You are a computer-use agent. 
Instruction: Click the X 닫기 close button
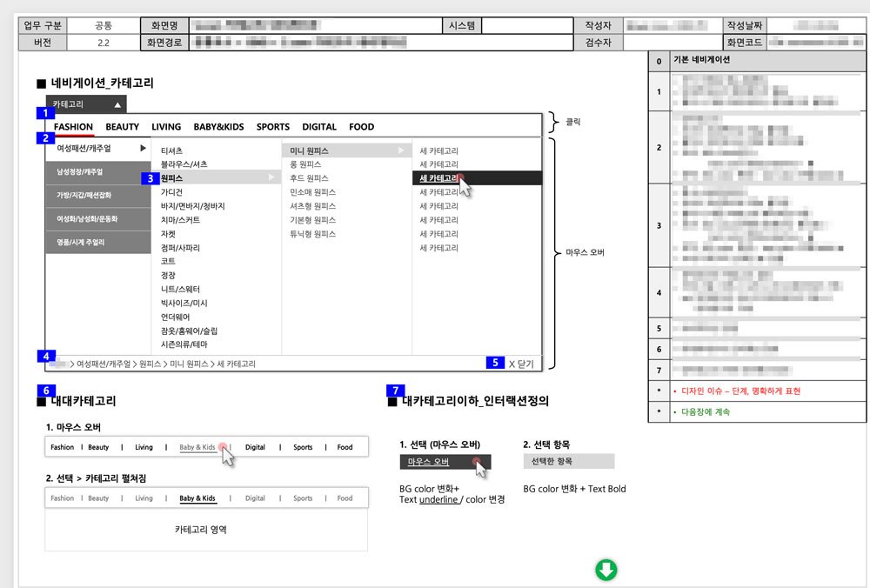point(521,362)
